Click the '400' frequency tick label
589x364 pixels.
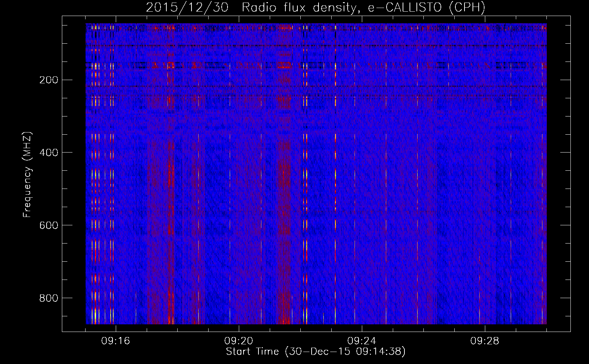[49, 153]
